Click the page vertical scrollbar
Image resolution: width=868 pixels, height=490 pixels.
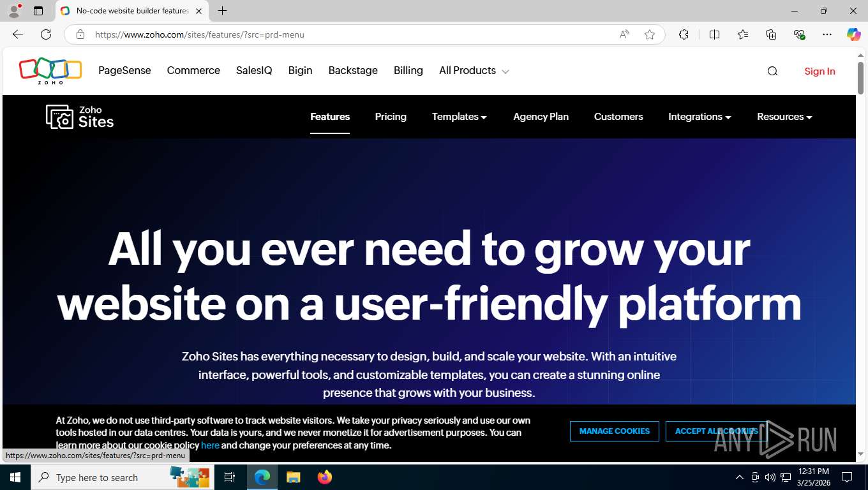coord(860,78)
